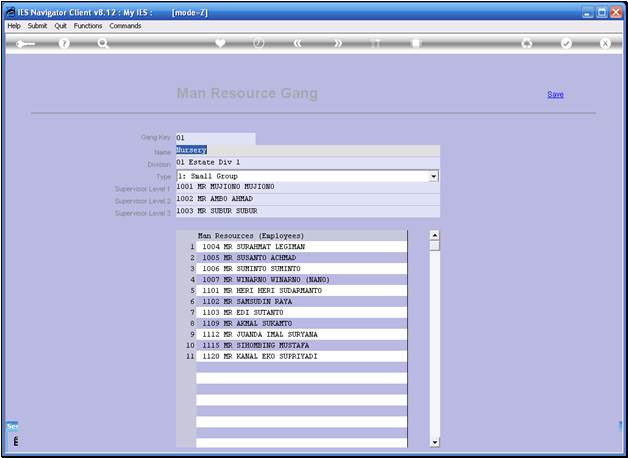Select row 1101 MR HERI HERI SUDARMANTO
The width and height of the screenshot is (628, 458).
(x=302, y=290)
